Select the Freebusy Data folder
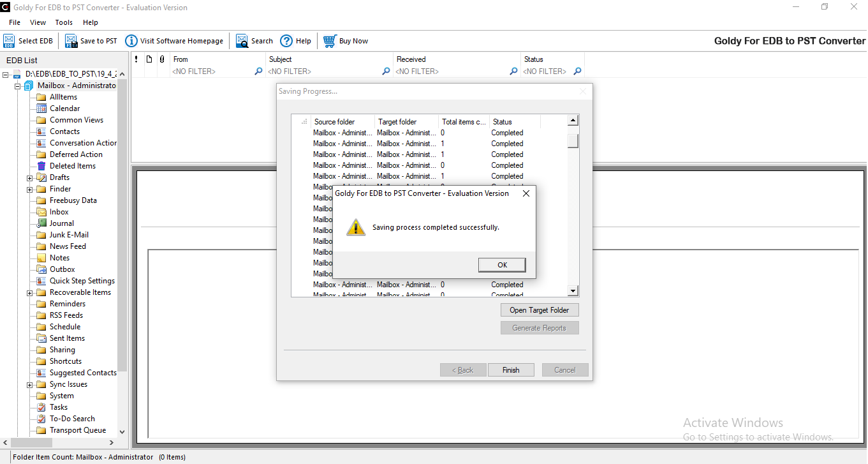868x464 pixels. pyautogui.click(x=73, y=200)
